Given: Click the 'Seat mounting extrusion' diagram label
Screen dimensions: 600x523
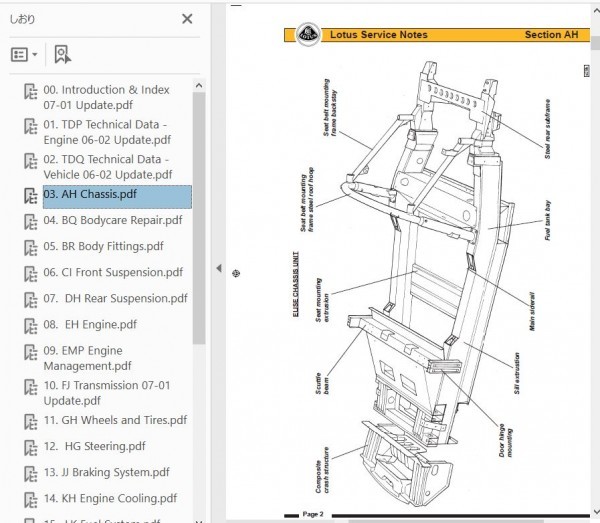Looking at the screenshot, I should (x=322, y=300).
